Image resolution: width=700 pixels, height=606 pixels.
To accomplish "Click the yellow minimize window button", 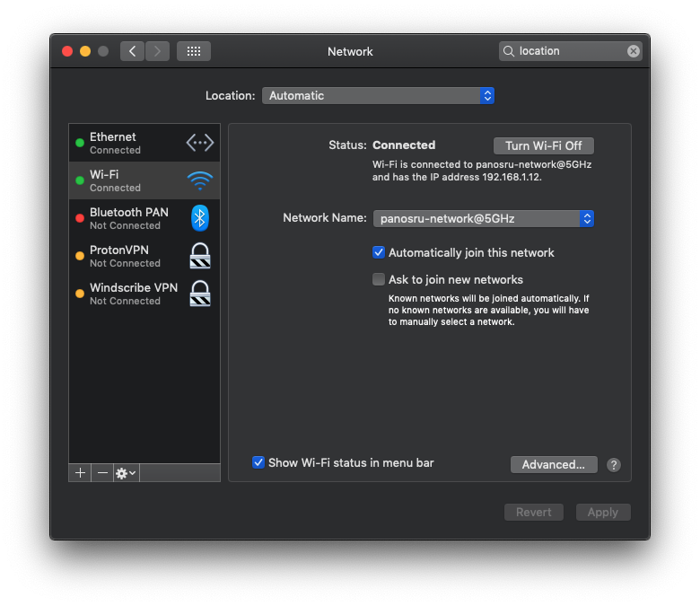I will [x=85, y=51].
